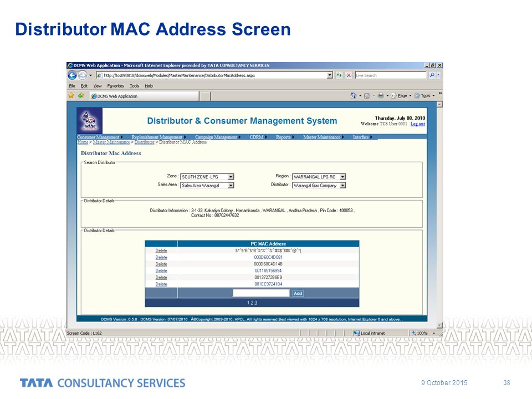Image resolution: width=532 pixels, height=399 pixels.
Task: Click the browser address bar URL
Action: 214,75
